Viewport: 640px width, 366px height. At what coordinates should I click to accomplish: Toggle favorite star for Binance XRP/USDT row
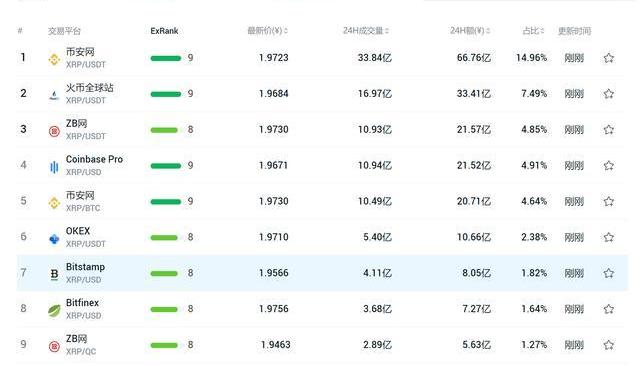tap(609, 58)
